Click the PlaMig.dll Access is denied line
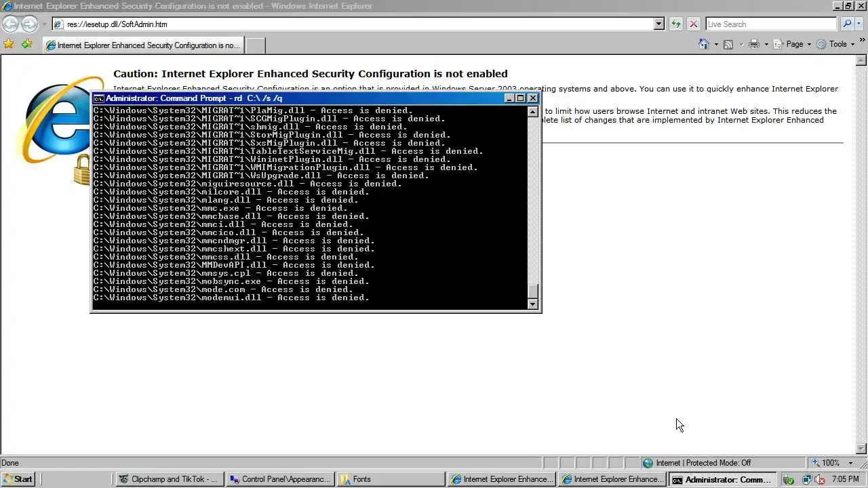868x488 pixels. click(x=253, y=110)
